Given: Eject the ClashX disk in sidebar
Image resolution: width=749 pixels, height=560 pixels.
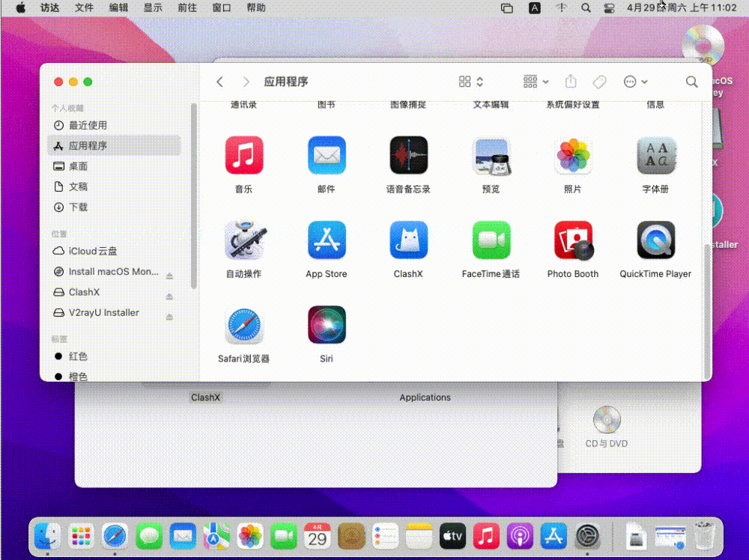Looking at the screenshot, I should (170, 293).
